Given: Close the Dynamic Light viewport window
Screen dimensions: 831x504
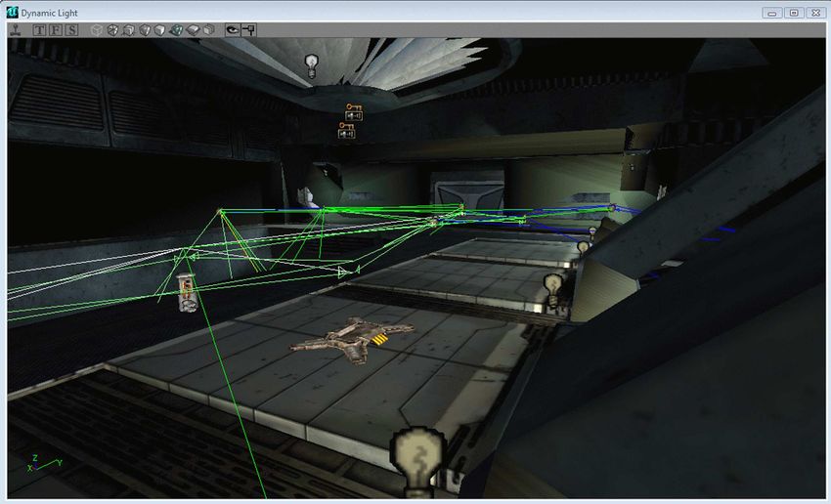Looking at the screenshot, I should [815, 13].
